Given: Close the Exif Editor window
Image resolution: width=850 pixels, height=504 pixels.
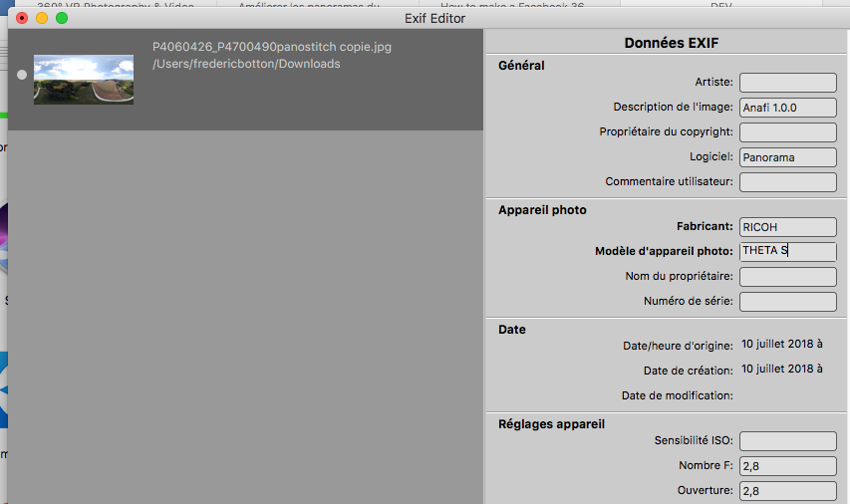Looking at the screenshot, I should coord(22,18).
